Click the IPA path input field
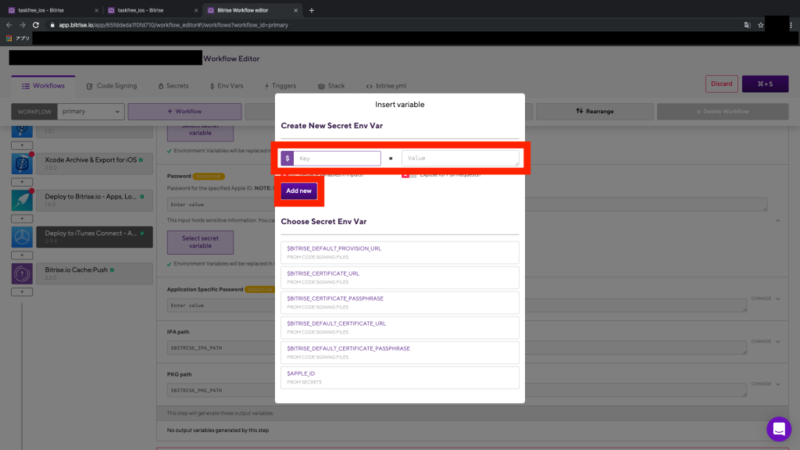 456,348
